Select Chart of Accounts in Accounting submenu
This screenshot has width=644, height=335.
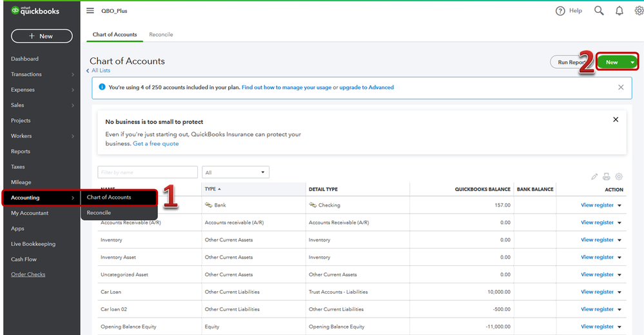(x=109, y=198)
